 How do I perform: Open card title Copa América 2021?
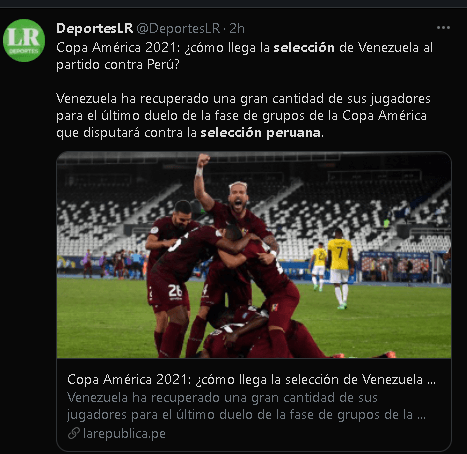point(251,379)
